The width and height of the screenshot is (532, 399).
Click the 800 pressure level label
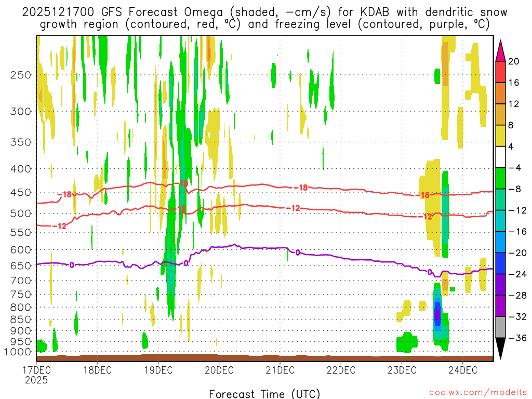tap(21, 307)
